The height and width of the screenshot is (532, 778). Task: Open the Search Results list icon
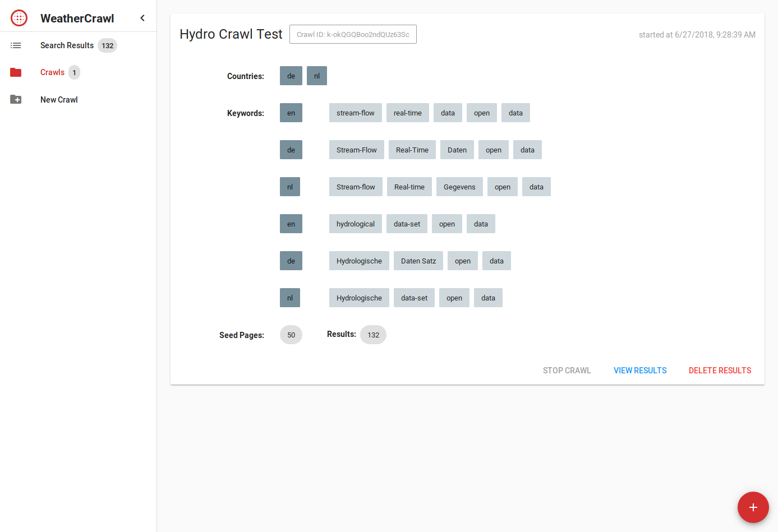point(16,45)
